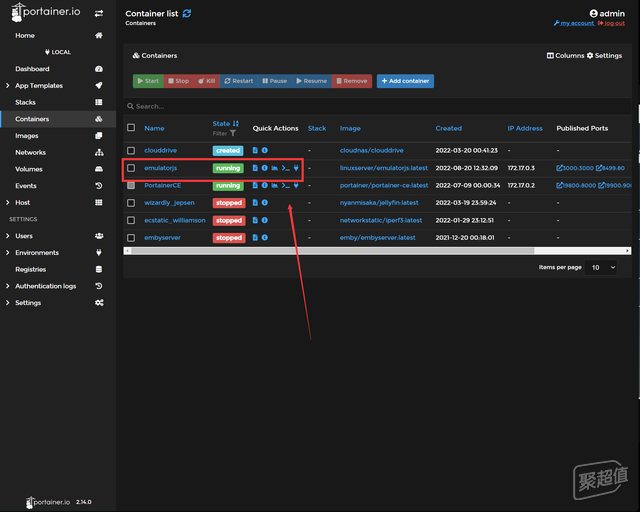Open the logs icon for embyserver
Viewport: 640px width, 512px height.
(x=255, y=238)
